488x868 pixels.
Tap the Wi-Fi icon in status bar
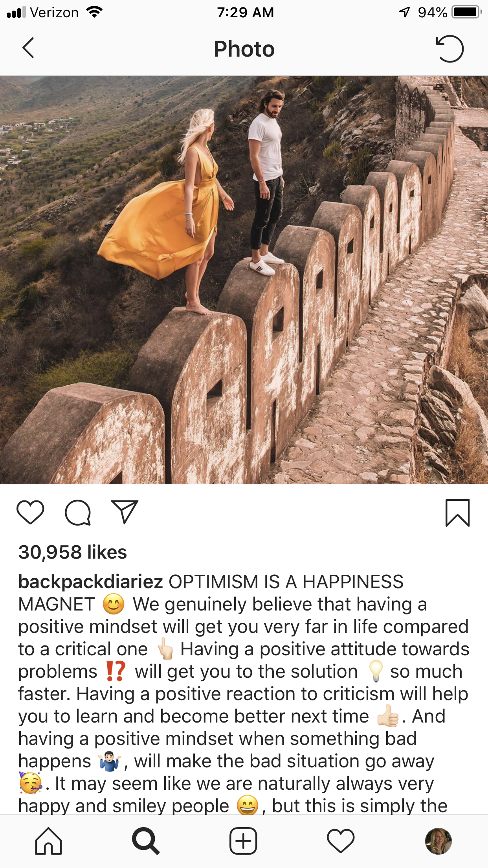94,12
